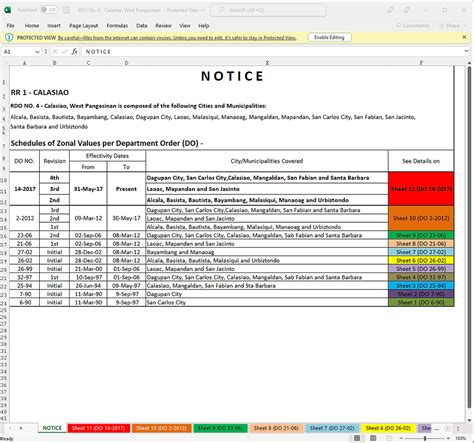Click the 100% zoom level
This screenshot has width=474, height=443.
(x=461, y=438)
